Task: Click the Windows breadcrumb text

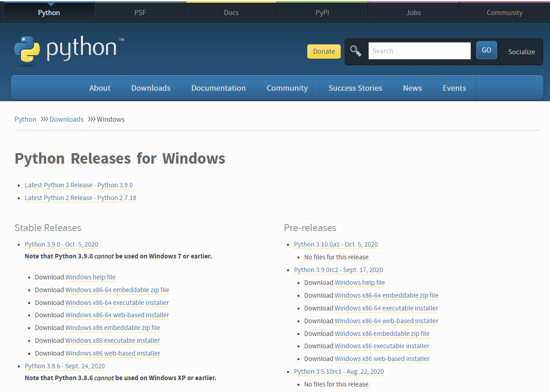Action: coord(111,119)
